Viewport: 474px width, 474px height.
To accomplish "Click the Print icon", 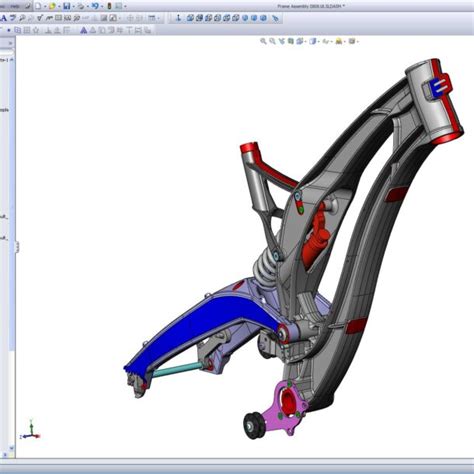I will (x=81, y=6).
